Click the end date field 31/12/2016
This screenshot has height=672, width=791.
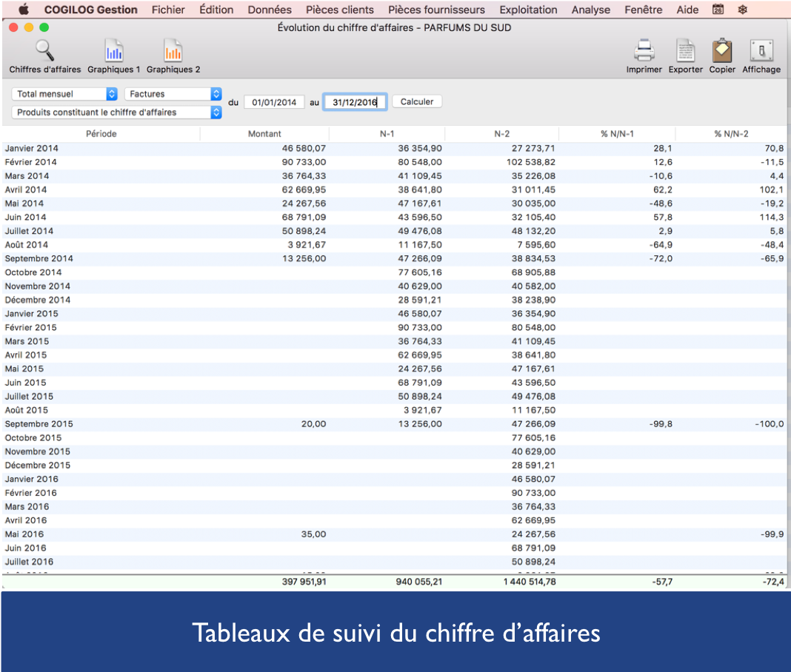pos(355,102)
